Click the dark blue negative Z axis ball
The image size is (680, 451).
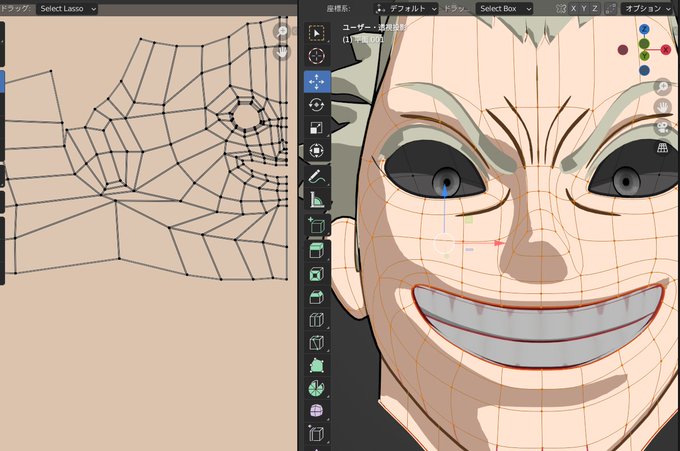[644, 70]
